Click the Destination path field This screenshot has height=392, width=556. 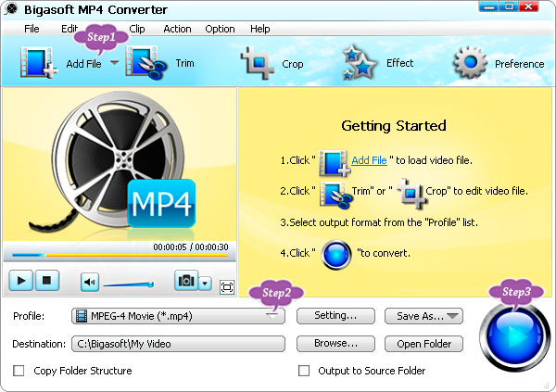178,344
